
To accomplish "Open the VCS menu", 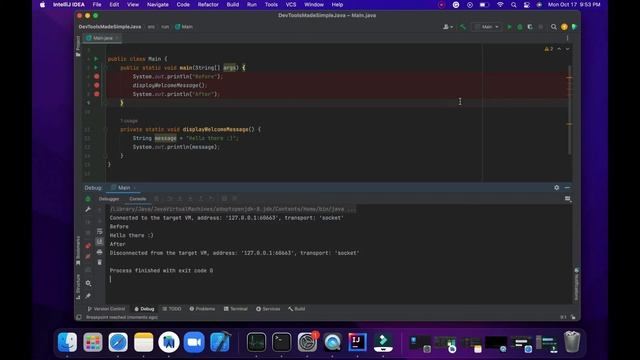I will [x=291, y=4].
